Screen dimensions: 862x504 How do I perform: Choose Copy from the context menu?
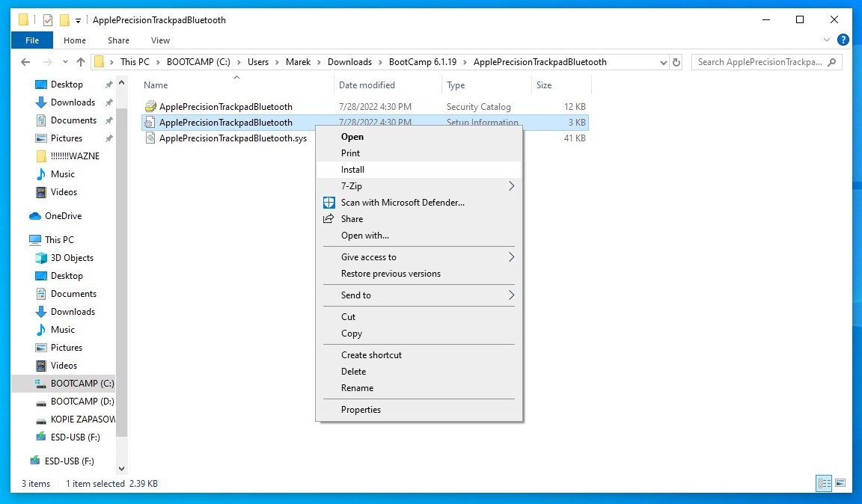[419, 333]
